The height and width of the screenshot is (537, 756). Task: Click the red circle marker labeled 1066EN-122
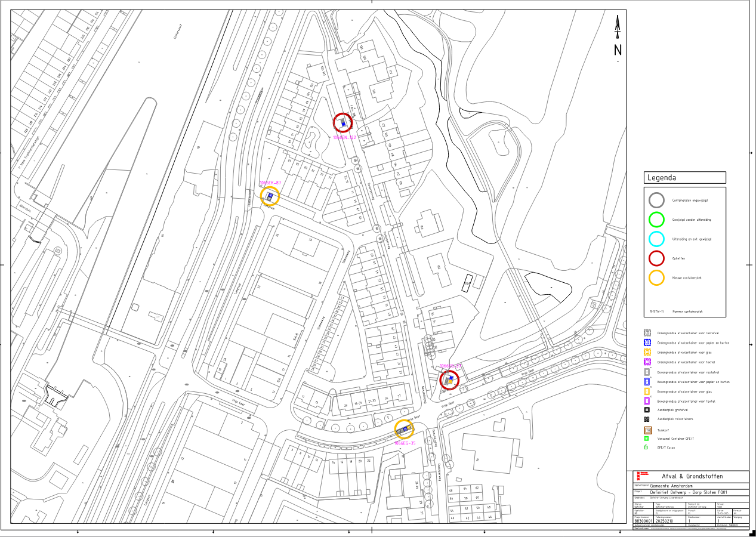(343, 123)
